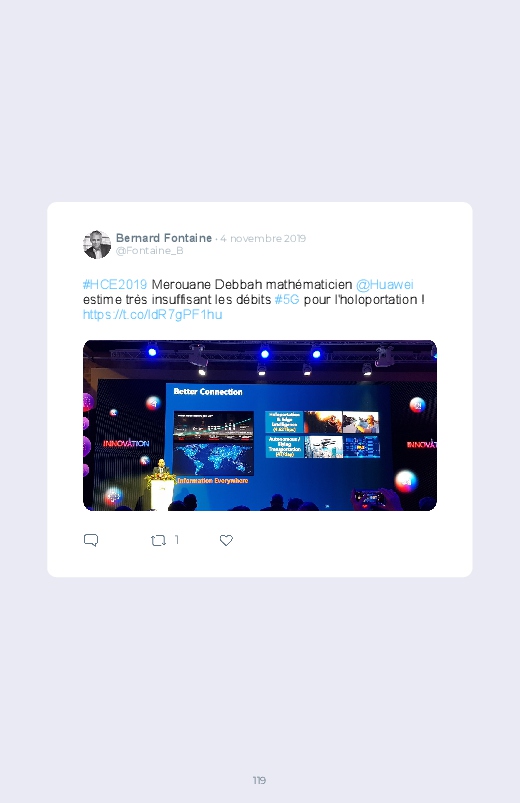The image size is (520, 803).
Task: Click the page number 119
Action: coord(259,780)
